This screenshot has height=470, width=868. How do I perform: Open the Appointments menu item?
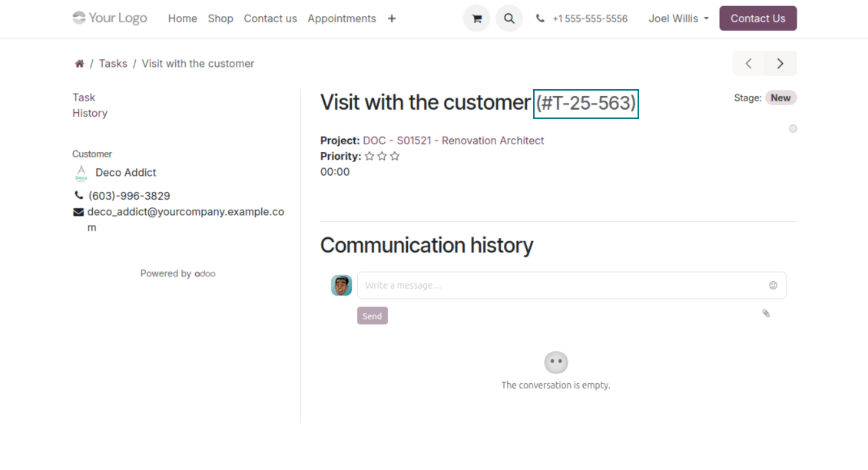(x=342, y=18)
